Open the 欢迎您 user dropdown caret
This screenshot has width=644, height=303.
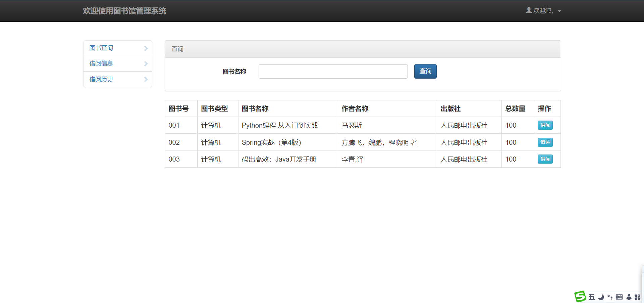(x=559, y=11)
